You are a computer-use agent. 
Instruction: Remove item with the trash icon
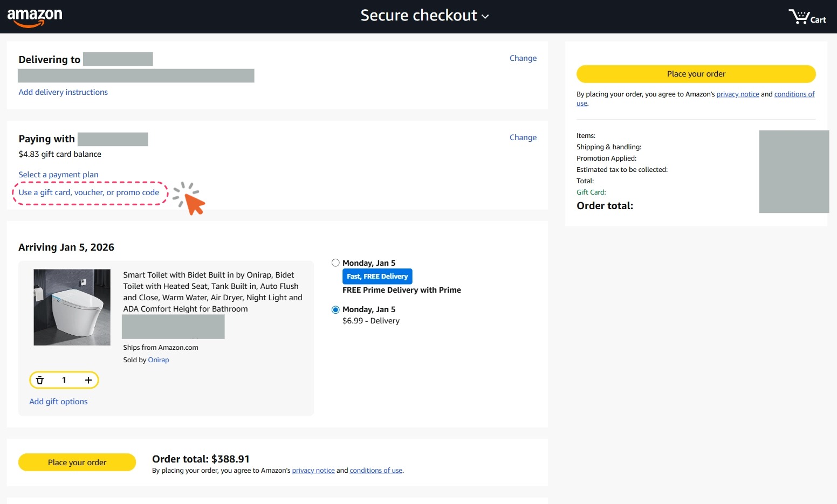click(x=40, y=380)
